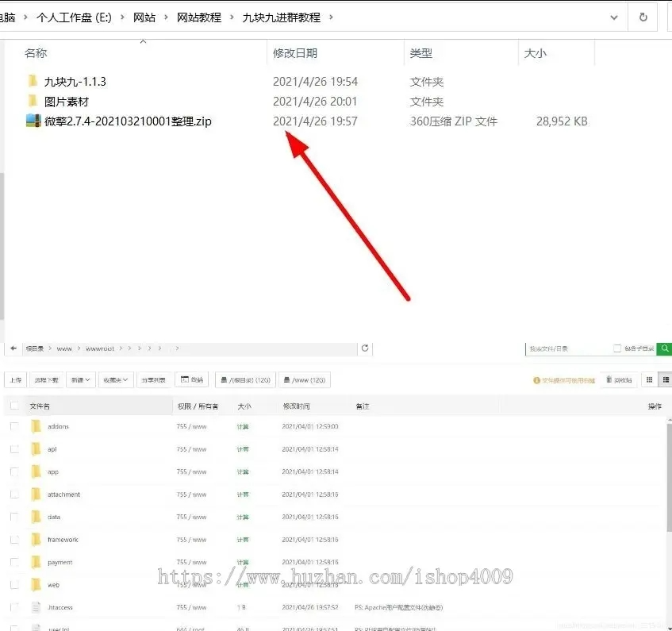Click 计算 size link for data
Image resolution: width=672 pixels, height=631 pixels.
(243, 517)
